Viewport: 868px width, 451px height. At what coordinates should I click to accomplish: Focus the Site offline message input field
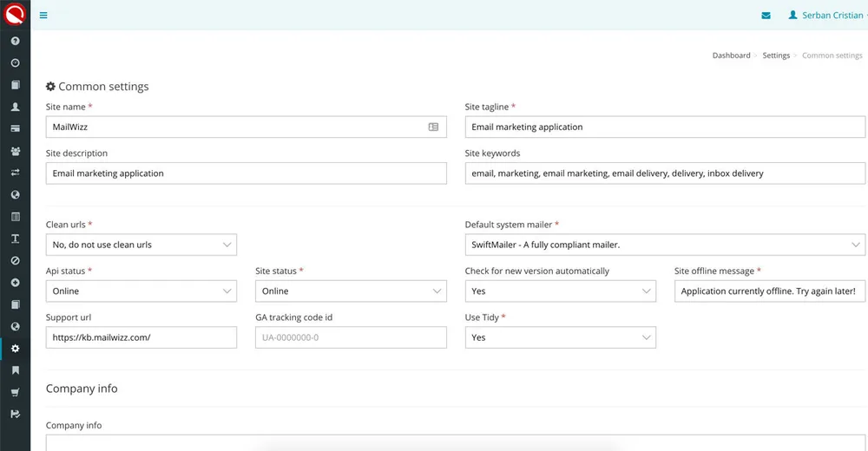point(769,291)
